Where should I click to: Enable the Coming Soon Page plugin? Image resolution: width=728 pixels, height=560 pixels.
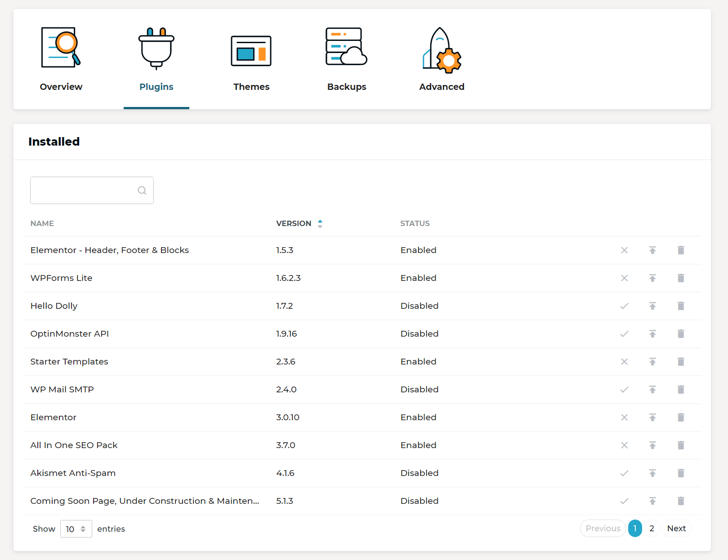624,501
